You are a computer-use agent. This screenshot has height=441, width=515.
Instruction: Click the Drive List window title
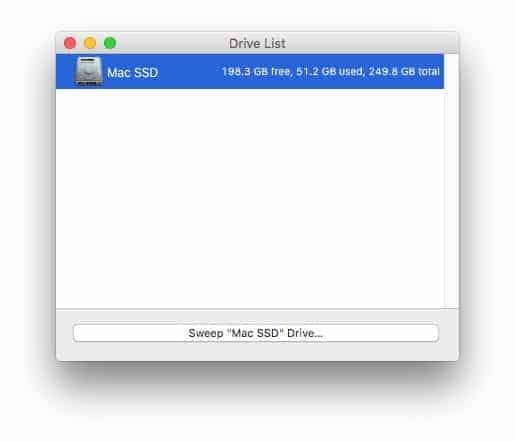(x=257, y=43)
